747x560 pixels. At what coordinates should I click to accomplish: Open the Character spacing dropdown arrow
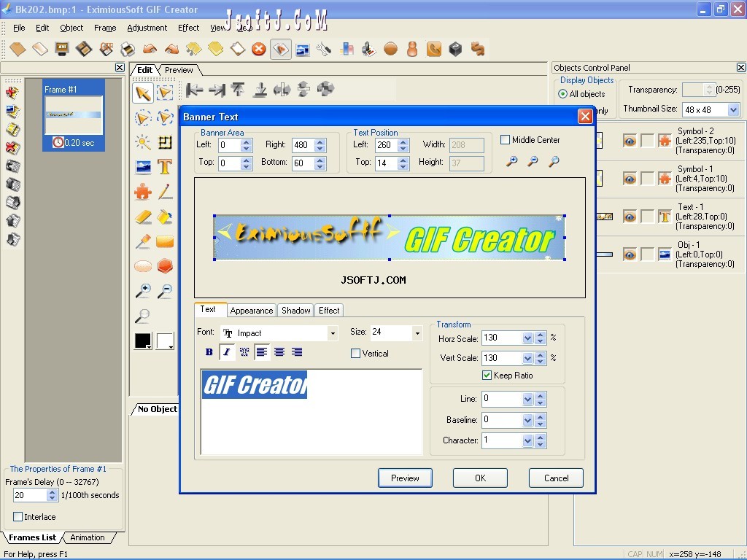click(527, 440)
